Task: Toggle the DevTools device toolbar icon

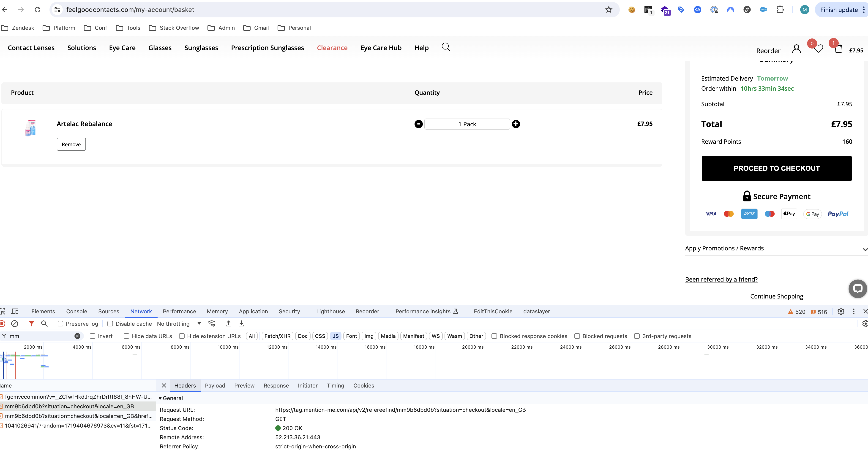Action: pos(15,311)
